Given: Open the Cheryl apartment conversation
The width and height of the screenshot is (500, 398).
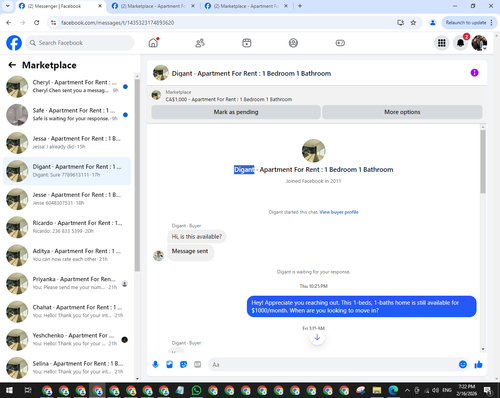Looking at the screenshot, I should click(67, 86).
